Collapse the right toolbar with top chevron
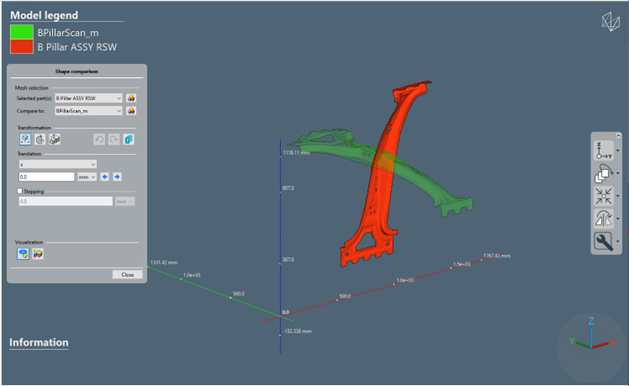629x386 pixels. coord(618,136)
